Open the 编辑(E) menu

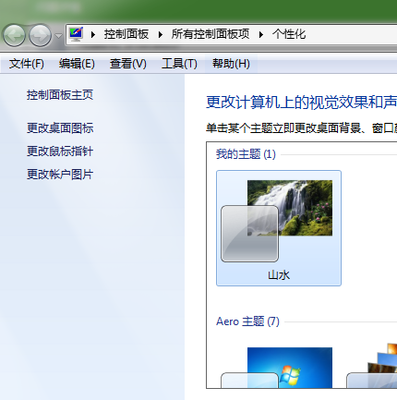(x=77, y=63)
